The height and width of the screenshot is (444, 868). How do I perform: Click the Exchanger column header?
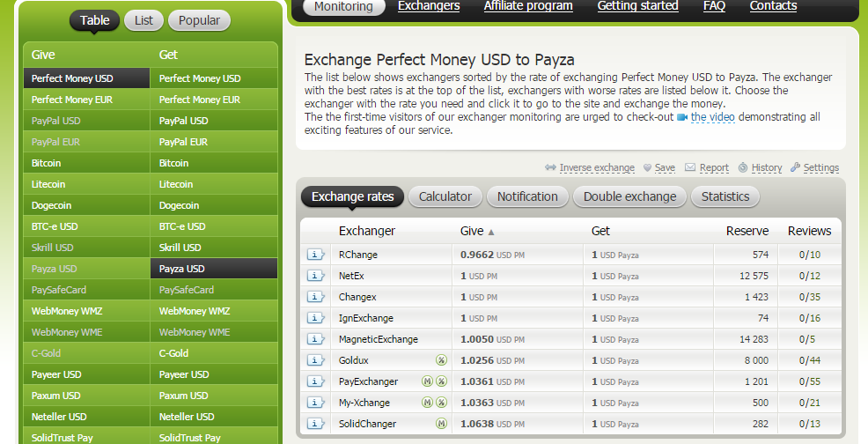(x=367, y=231)
